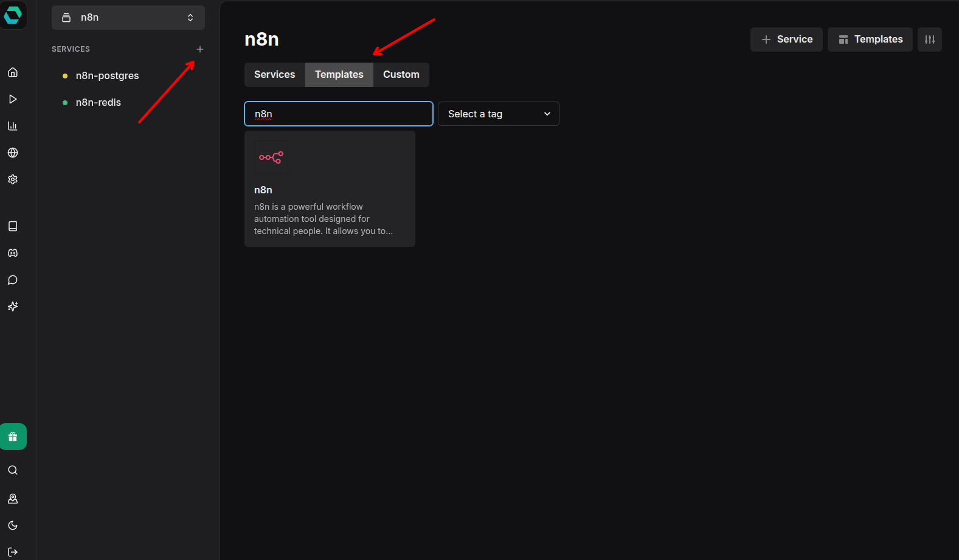The width and height of the screenshot is (959, 560).
Task: Click the n8n template description text
Action: click(324, 219)
